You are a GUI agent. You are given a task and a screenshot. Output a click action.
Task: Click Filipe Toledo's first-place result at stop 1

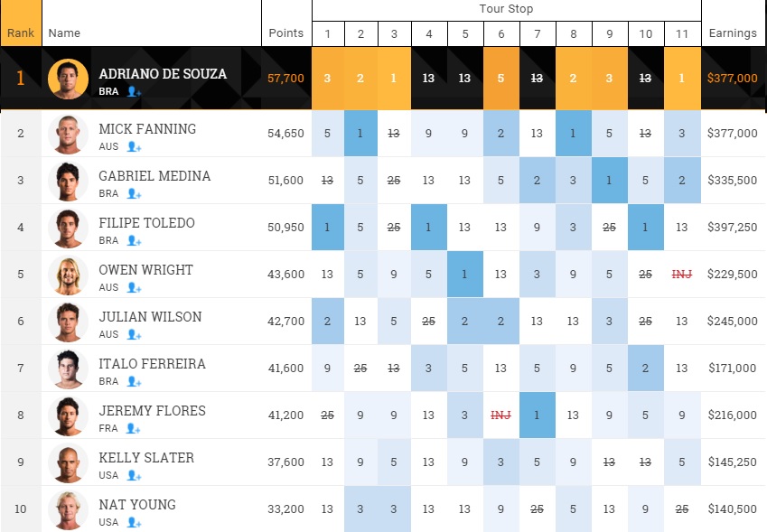327,228
